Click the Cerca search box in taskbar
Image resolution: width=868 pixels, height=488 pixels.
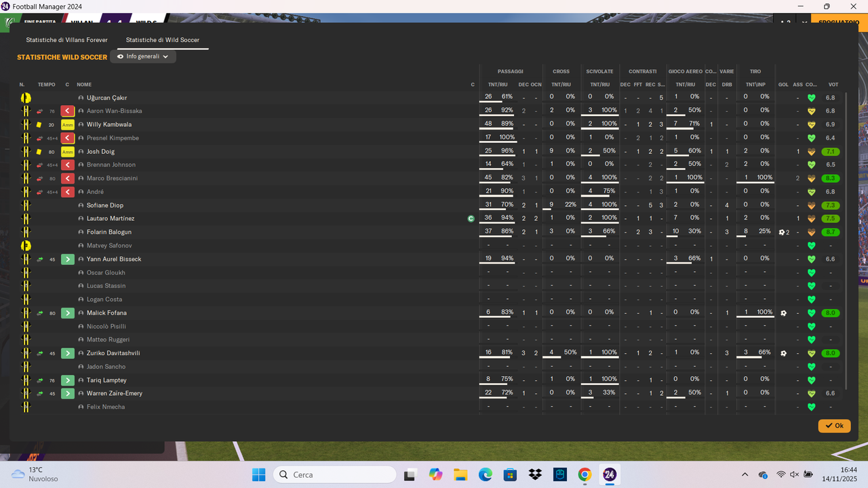point(334,474)
